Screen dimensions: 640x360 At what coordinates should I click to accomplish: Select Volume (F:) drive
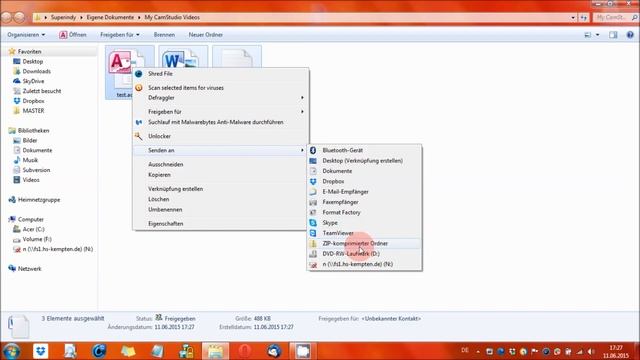tap(37, 239)
